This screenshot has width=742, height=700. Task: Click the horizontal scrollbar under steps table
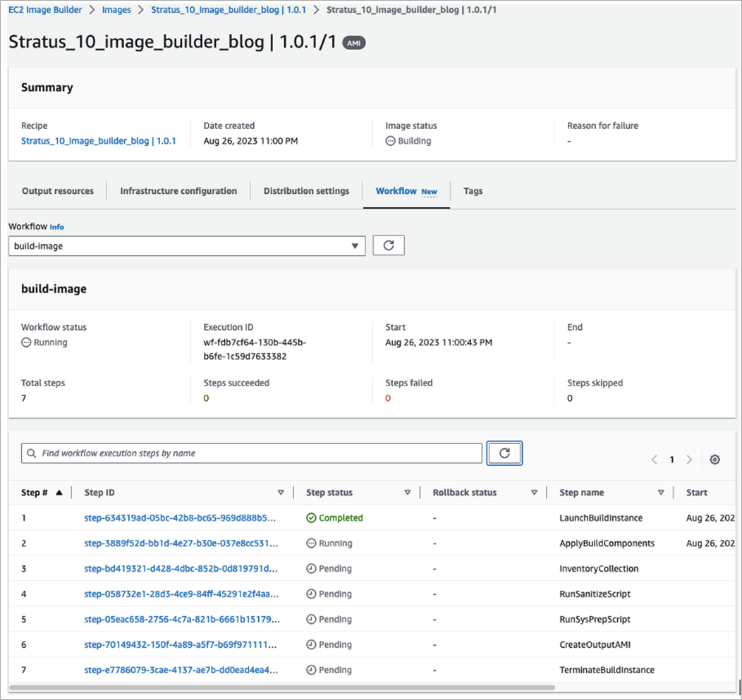pyautogui.click(x=281, y=687)
